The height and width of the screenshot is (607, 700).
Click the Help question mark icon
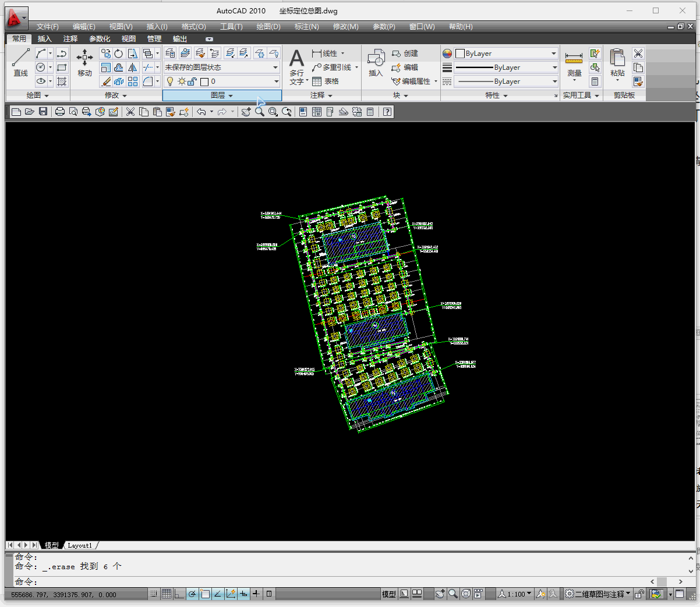click(387, 112)
